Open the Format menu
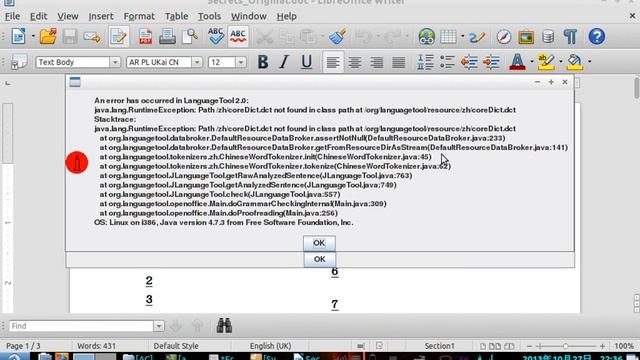Screen dimensions: 640x360 tap(139, 16)
